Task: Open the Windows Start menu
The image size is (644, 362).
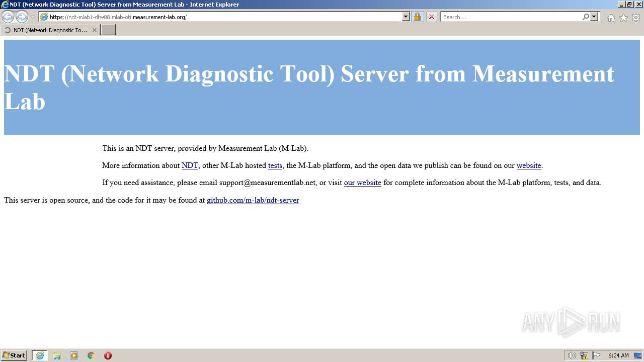Action: (14, 355)
